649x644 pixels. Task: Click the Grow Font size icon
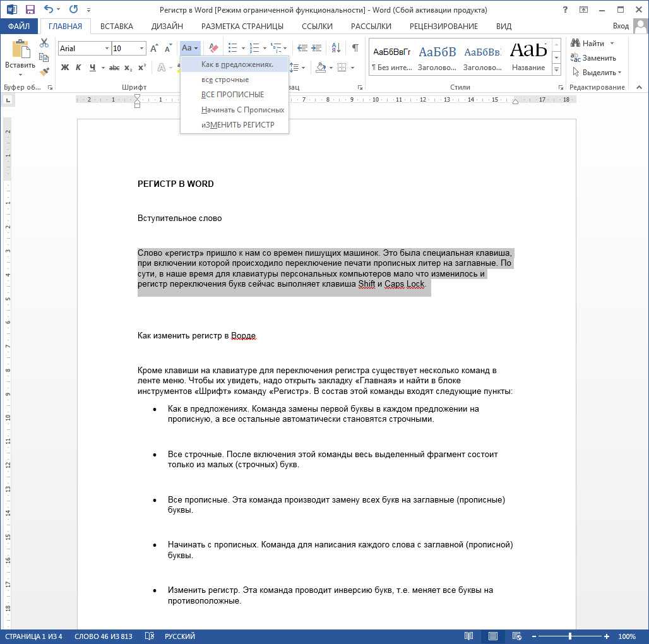coord(154,49)
